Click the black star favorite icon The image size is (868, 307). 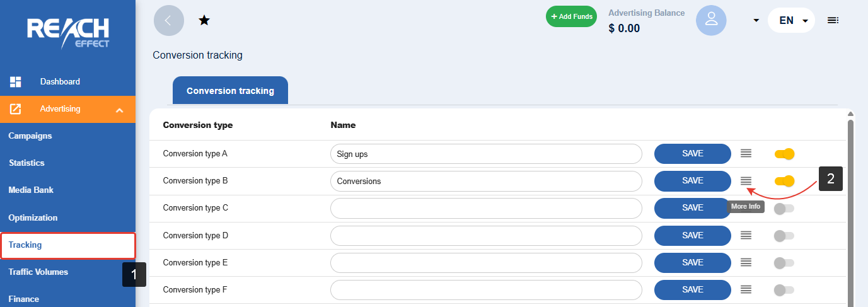(x=204, y=20)
